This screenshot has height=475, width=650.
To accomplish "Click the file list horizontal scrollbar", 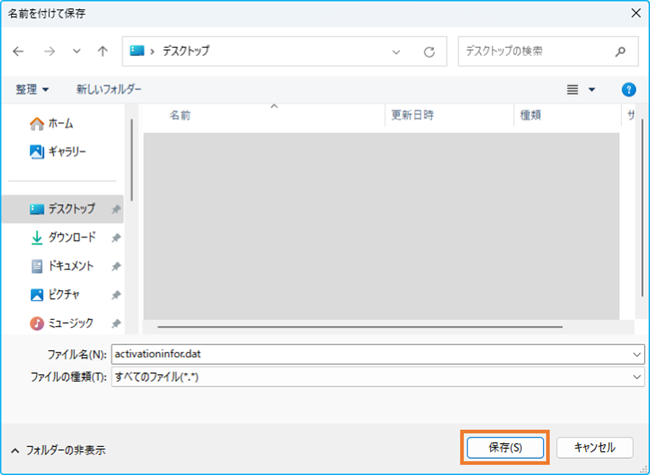I will 360,327.
